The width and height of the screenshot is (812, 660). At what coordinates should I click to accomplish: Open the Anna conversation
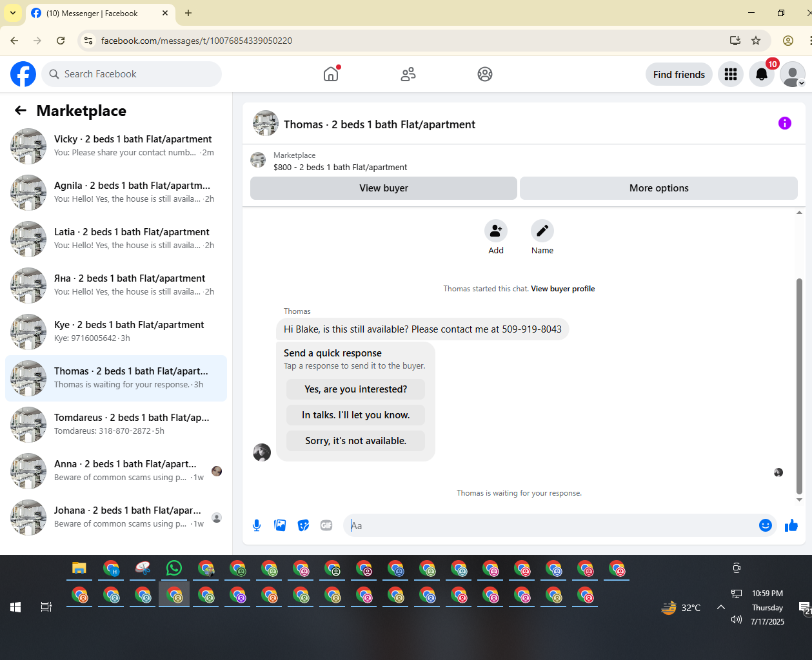[x=116, y=471]
